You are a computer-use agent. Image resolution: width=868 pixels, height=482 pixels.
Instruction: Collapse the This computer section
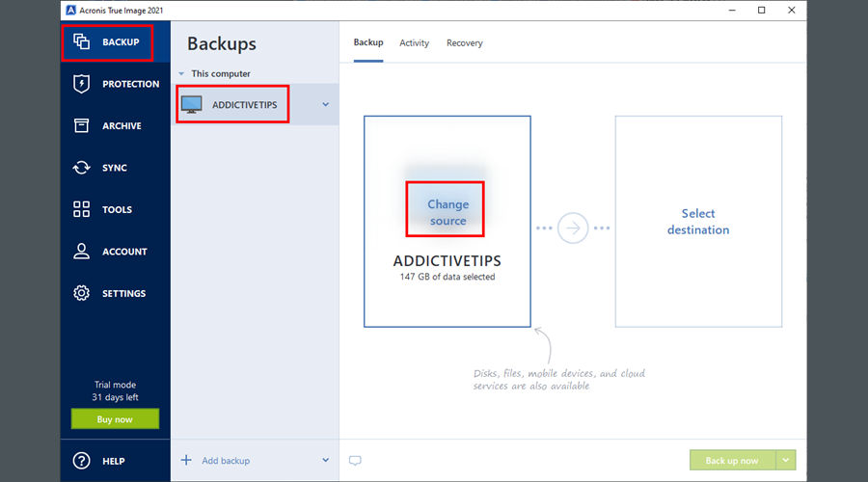(181, 74)
